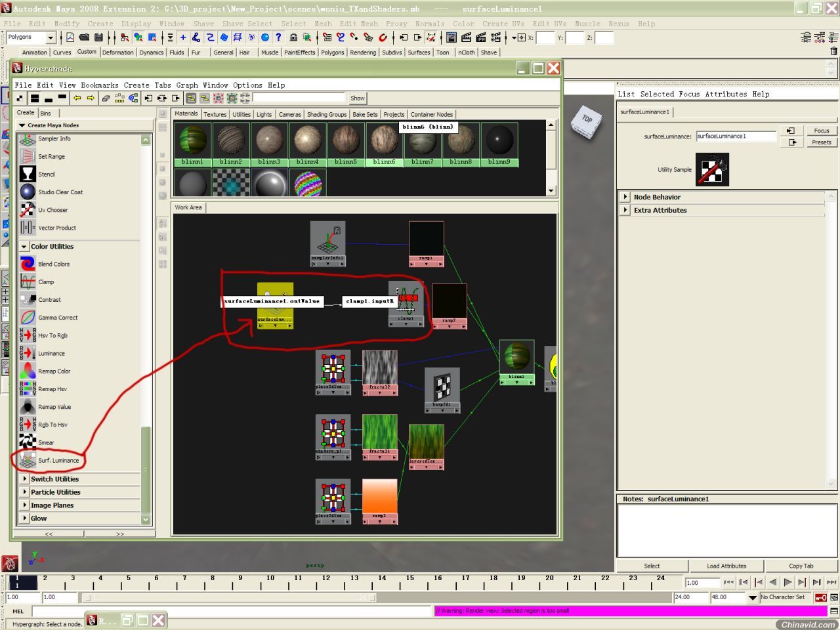Create a Contrast utility node
Viewport: 840px width, 630px height.
(x=41, y=299)
